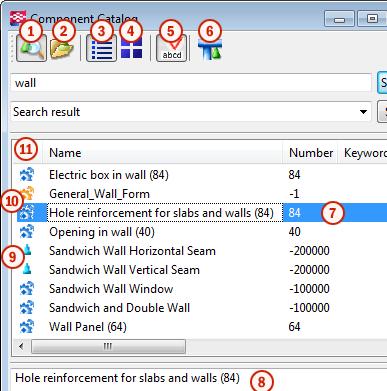The height and width of the screenshot is (391, 387).
Task: Open the 'Search result' dropdown
Action: (x=191, y=112)
